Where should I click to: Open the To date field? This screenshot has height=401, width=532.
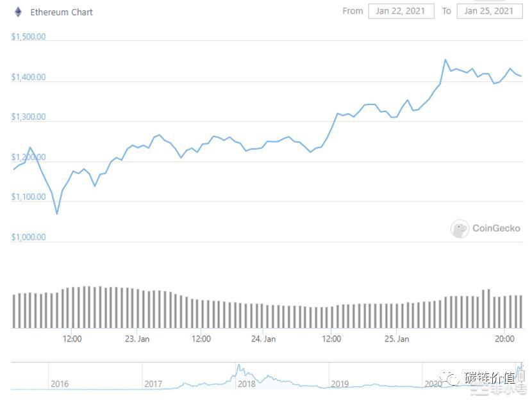click(x=489, y=11)
